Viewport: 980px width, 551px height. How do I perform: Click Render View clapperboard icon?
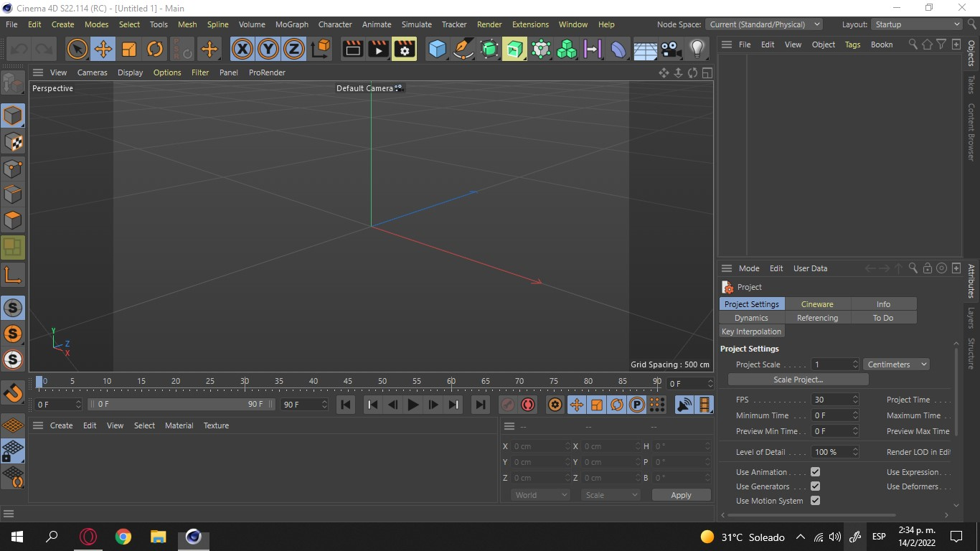pyautogui.click(x=352, y=49)
